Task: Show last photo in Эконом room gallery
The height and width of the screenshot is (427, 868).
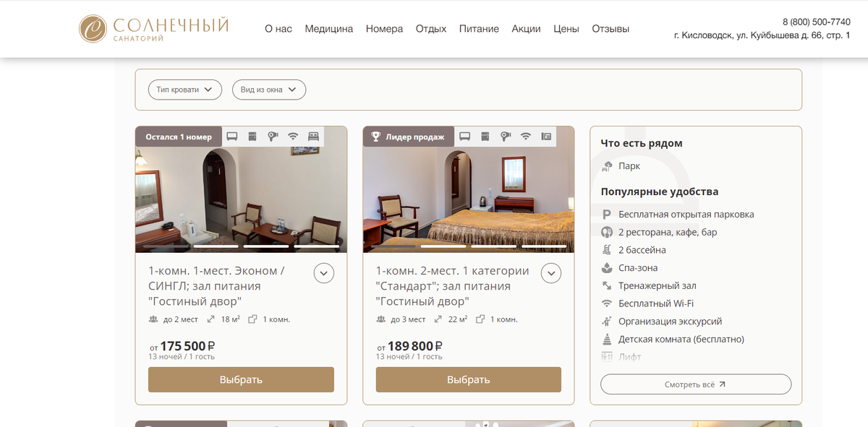Action: coord(317,246)
